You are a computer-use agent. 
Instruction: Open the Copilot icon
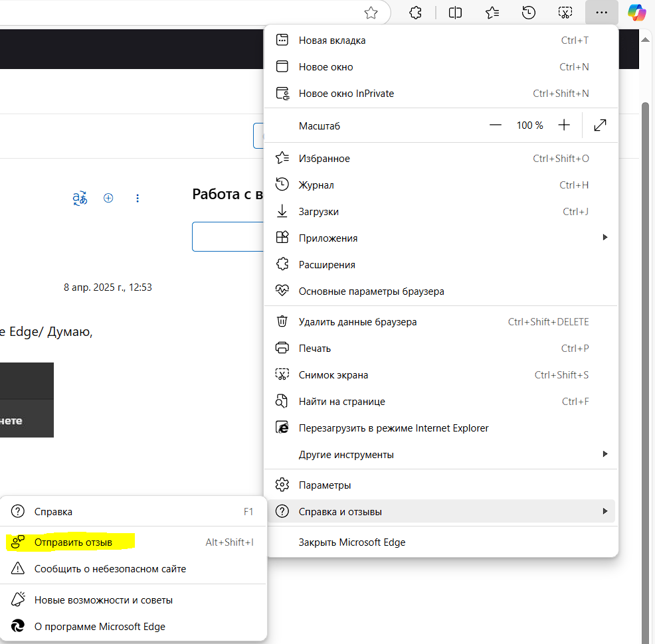[x=636, y=13]
